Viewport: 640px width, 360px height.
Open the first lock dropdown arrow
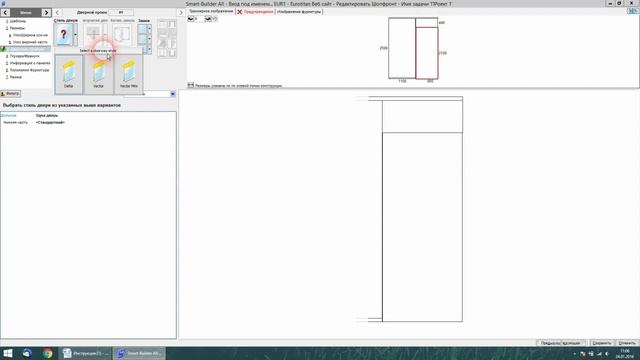[149, 29]
